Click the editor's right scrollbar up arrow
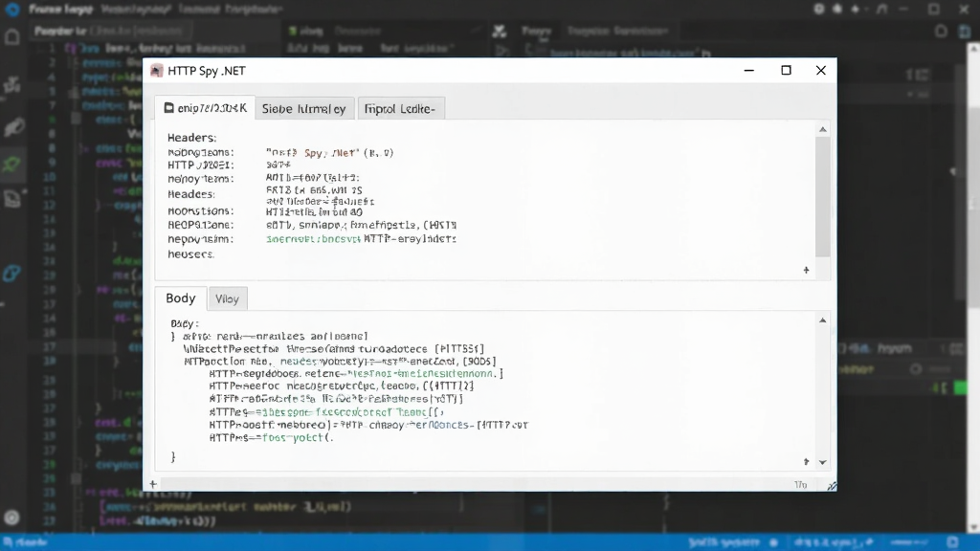The width and height of the screenshot is (980, 551). coord(973,48)
